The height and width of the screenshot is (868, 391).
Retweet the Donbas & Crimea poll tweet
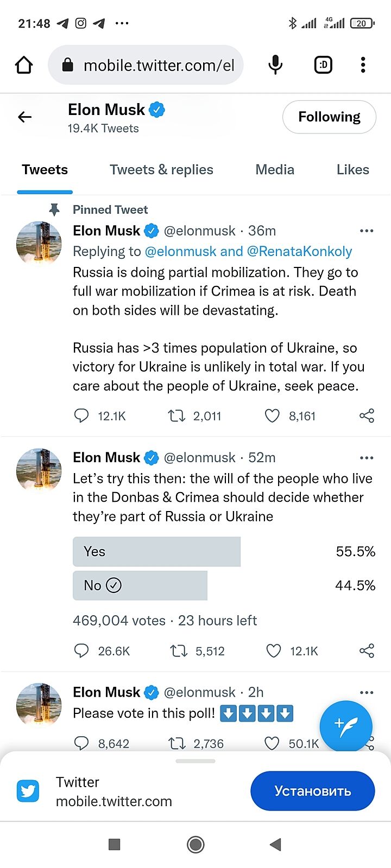click(x=178, y=651)
